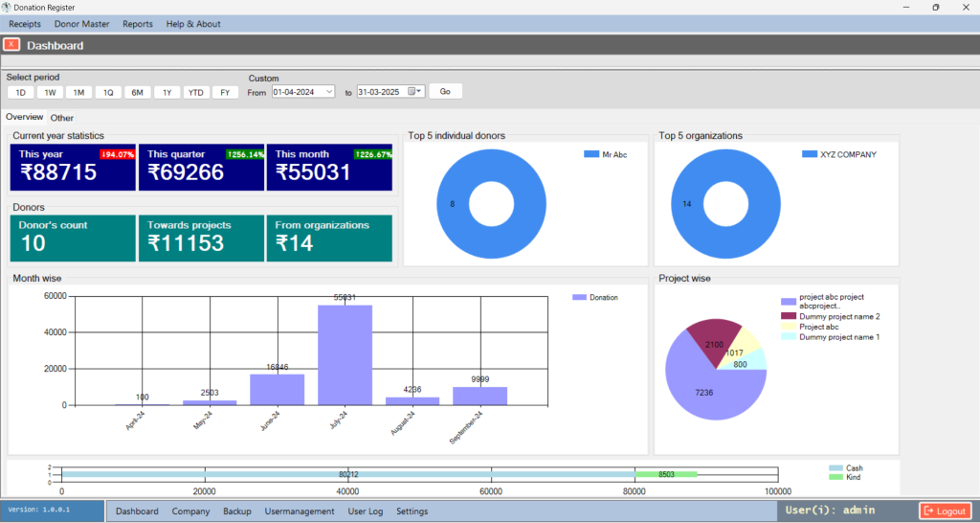This screenshot has height=523, width=980.
Task: Click the Mr Abc legend marker
Action: click(x=590, y=154)
